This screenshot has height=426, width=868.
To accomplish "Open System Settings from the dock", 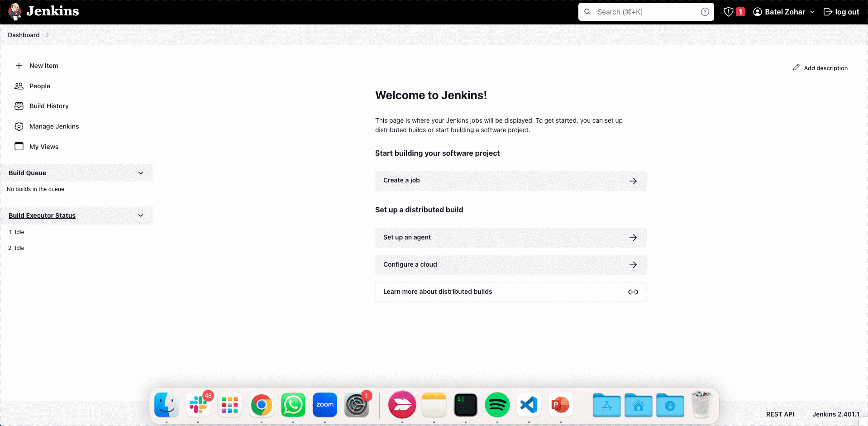I will click(357, 405).
